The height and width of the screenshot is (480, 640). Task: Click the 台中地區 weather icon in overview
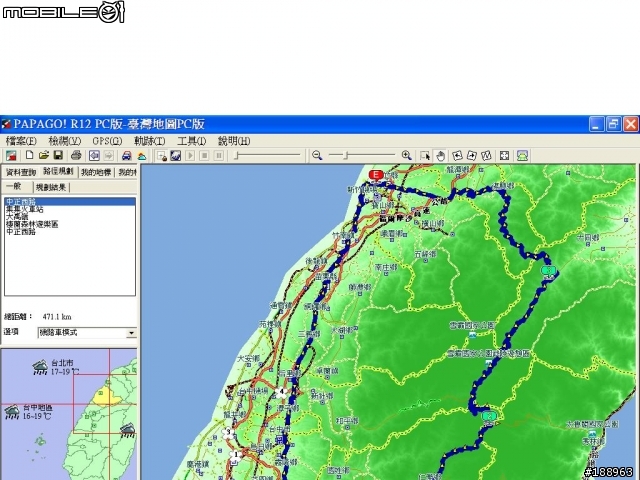12,412
